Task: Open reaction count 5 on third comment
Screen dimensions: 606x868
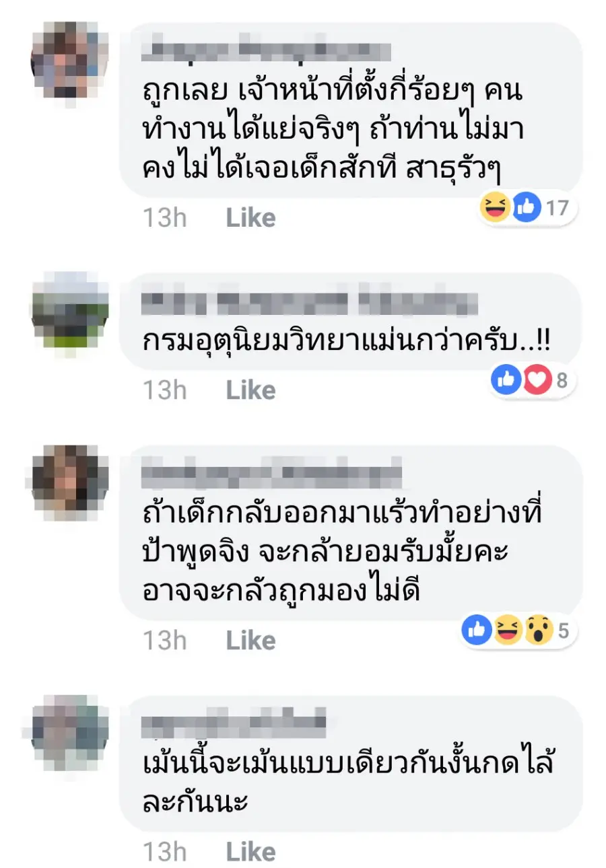Action: pos(564,632)
